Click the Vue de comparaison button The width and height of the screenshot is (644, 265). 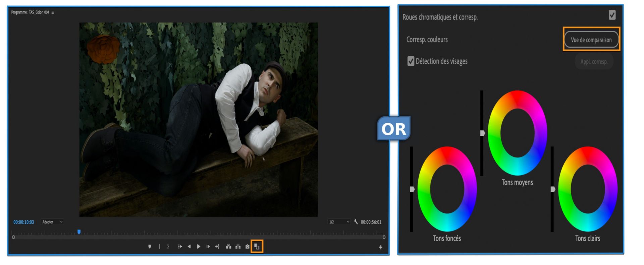(591, 40)
